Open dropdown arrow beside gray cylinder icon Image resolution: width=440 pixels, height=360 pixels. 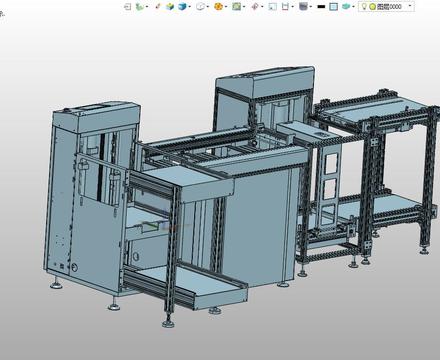click(311, 7)
